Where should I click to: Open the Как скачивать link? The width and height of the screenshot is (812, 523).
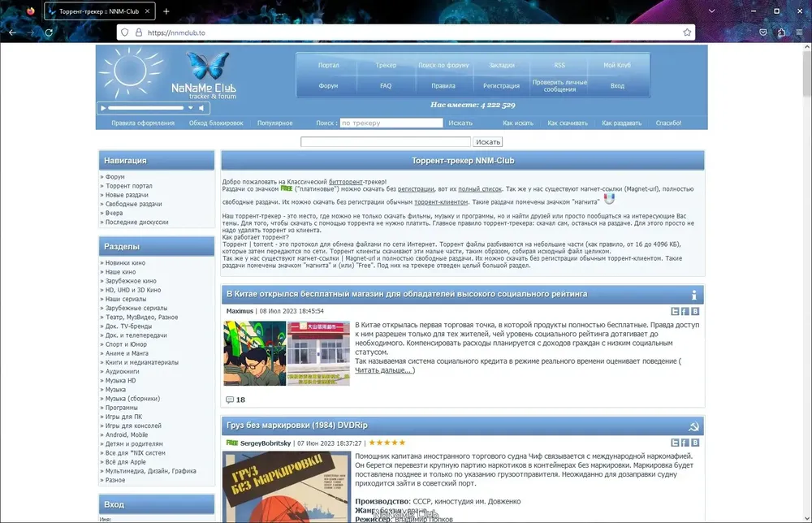(x=568, y=123)
